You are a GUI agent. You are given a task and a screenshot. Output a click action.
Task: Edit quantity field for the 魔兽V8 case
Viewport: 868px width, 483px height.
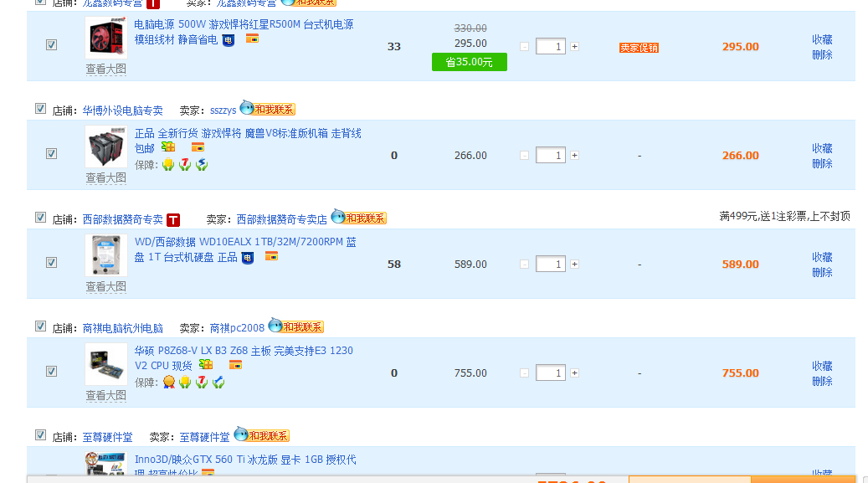pyautogui.click(x=551, y=155)
